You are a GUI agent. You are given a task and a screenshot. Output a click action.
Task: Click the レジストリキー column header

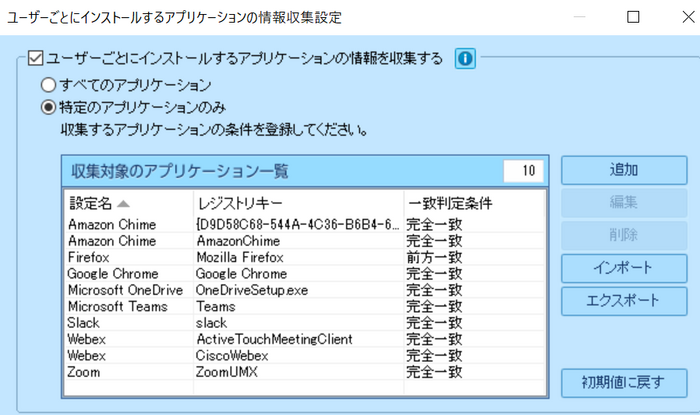coord(298,203)
